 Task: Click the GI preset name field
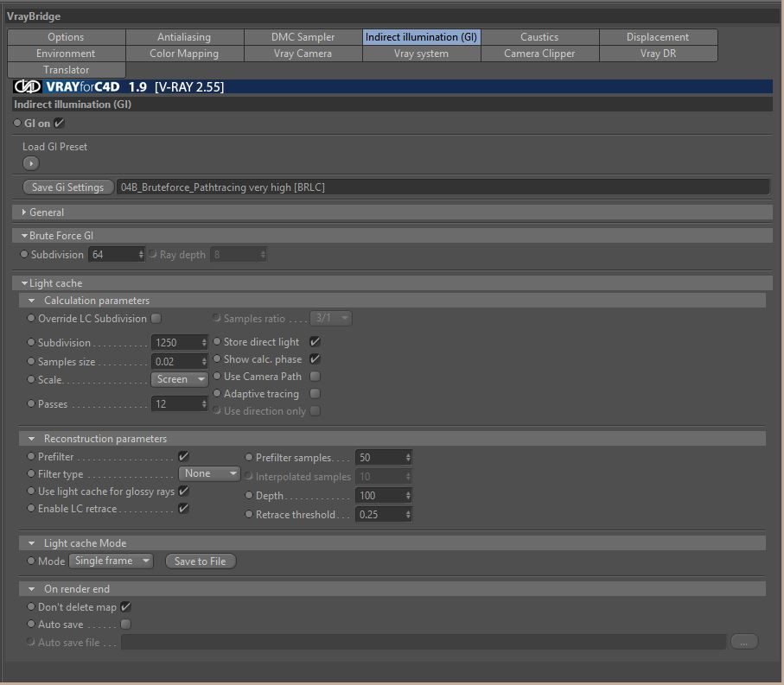(443, 187)
